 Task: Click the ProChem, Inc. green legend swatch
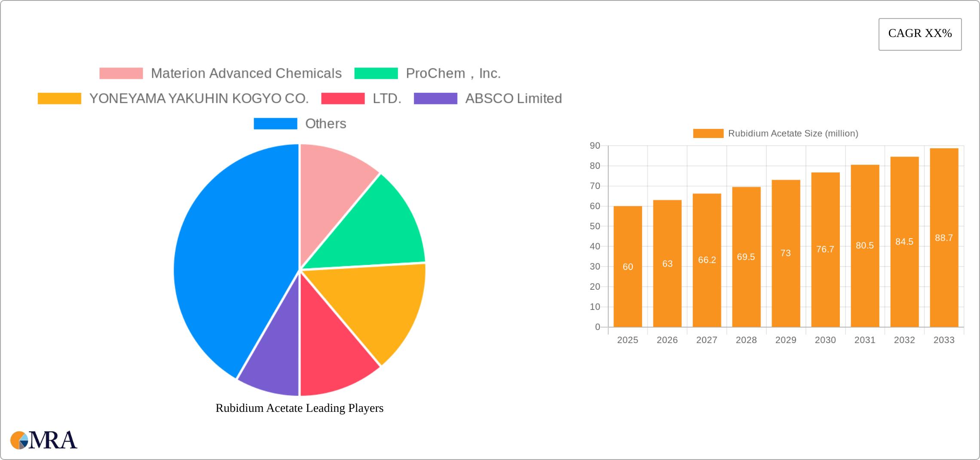coord(376,74)
